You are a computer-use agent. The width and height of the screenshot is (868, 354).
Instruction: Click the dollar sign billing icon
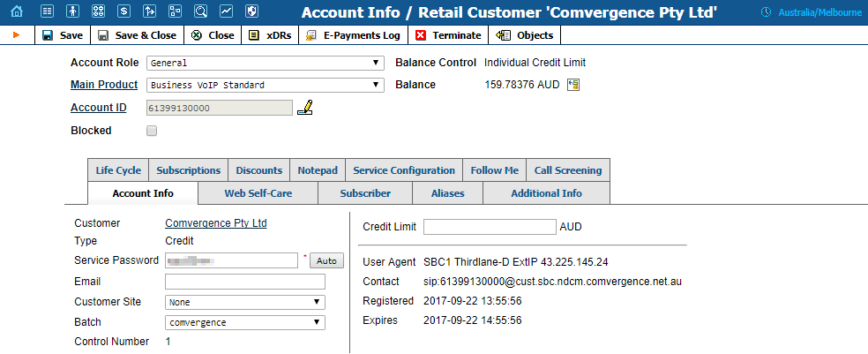(x=124, y=12)
